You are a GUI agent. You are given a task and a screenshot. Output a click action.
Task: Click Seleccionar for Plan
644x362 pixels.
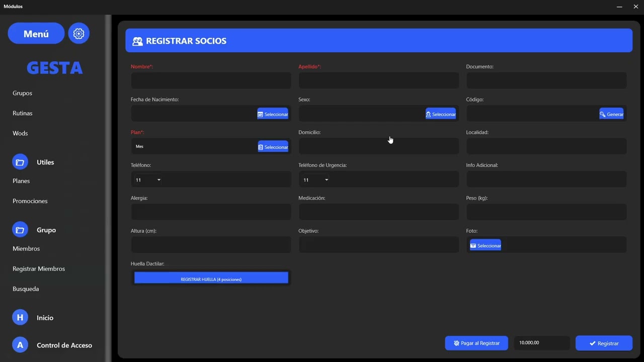273,147
